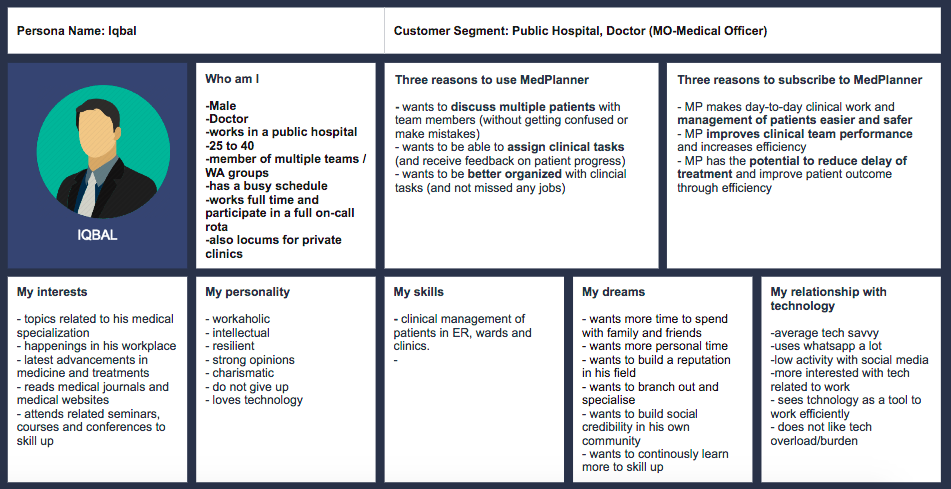Select My relationship with technology heading

click(828, 298)
